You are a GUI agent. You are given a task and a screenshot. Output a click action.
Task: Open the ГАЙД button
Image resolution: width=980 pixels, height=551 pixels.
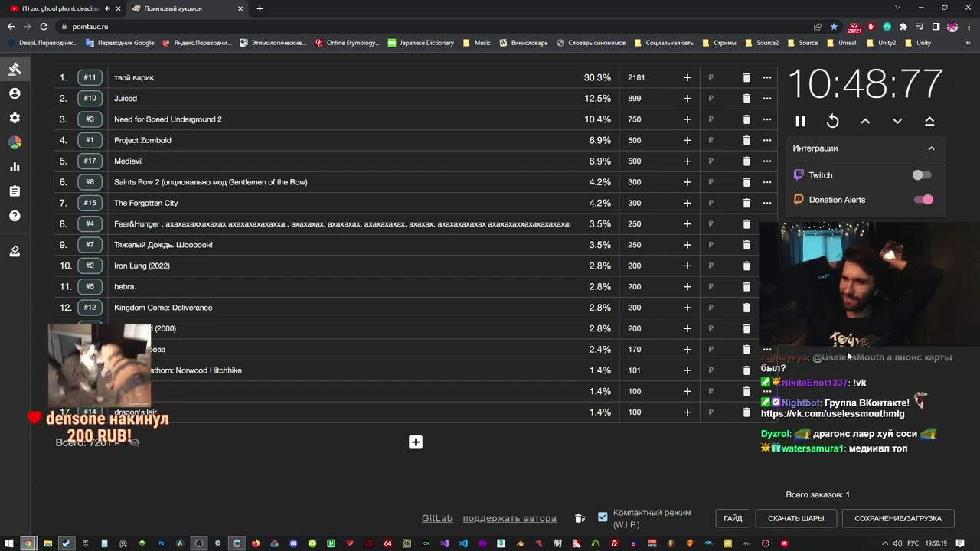[733, 518]
